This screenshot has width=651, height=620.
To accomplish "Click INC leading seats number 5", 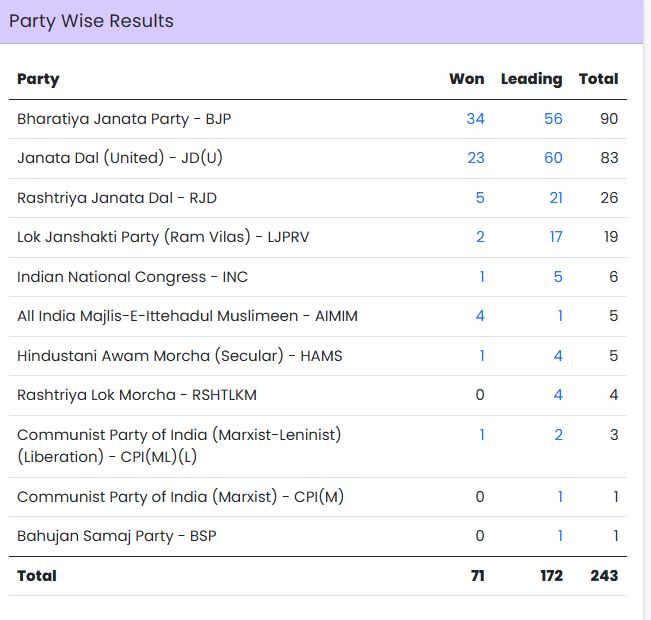I will [x=558, y=277].
